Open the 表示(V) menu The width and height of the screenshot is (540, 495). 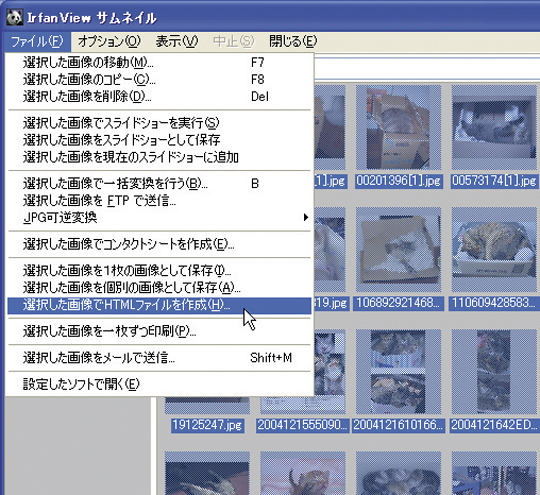[177, 42]
